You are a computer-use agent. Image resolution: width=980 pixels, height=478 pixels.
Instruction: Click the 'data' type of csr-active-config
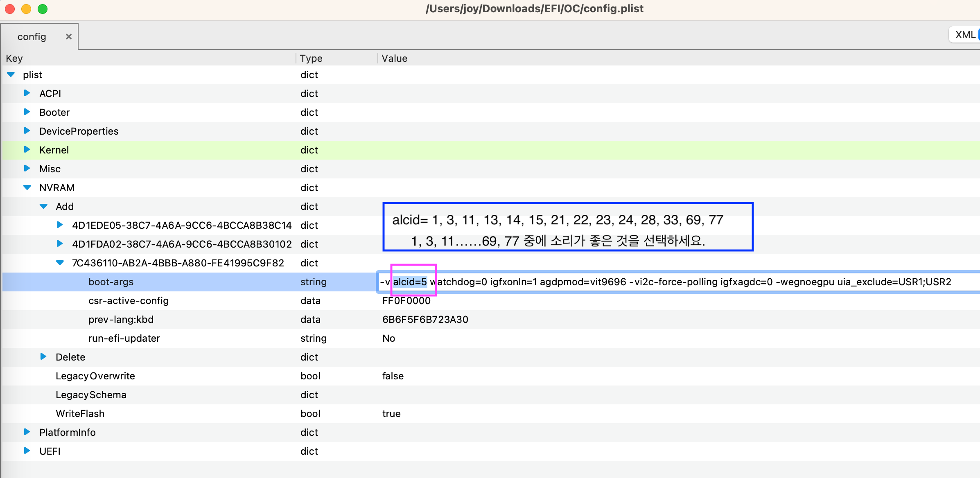point(311,301)
